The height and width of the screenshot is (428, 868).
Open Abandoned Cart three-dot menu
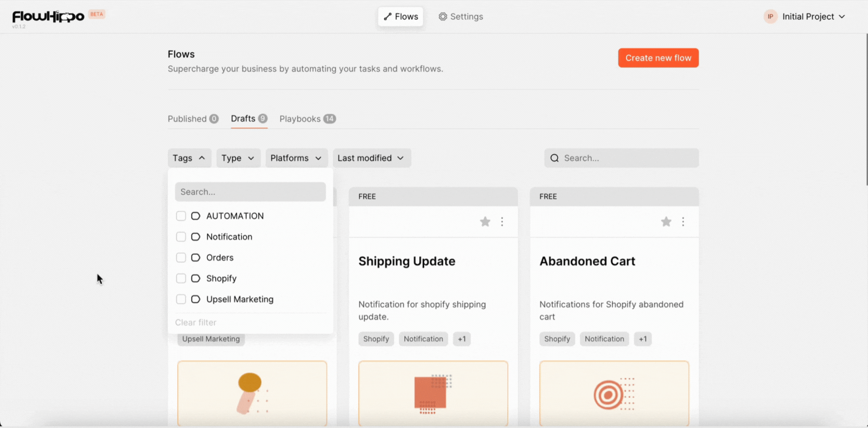(x=683, y=222)
